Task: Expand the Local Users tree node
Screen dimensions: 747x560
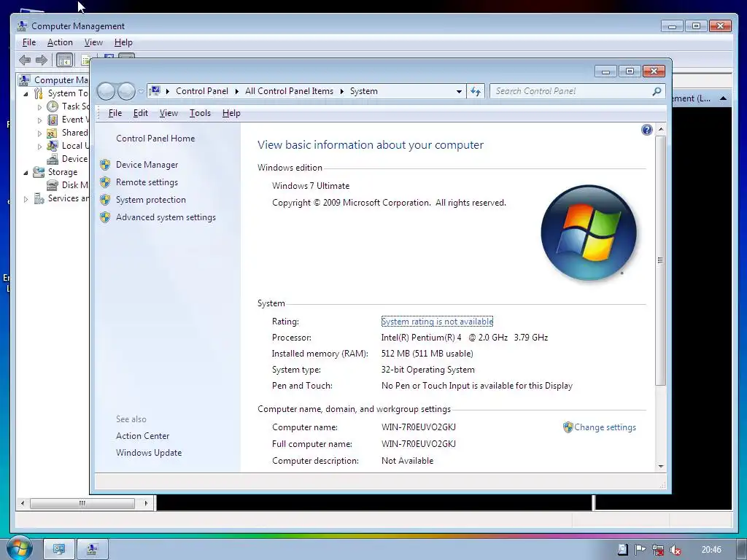Action: 39,147
